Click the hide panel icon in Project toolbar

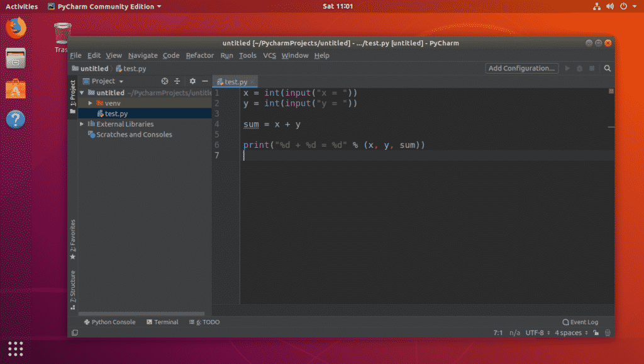coord(206,81)
